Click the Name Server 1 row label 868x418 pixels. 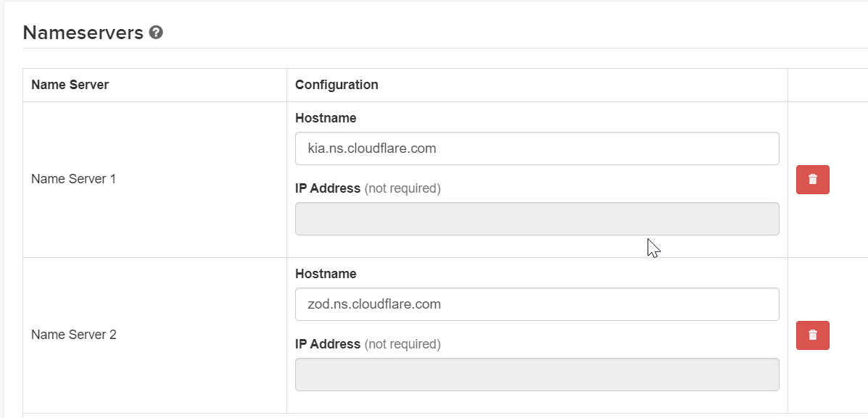pos(73,179)
